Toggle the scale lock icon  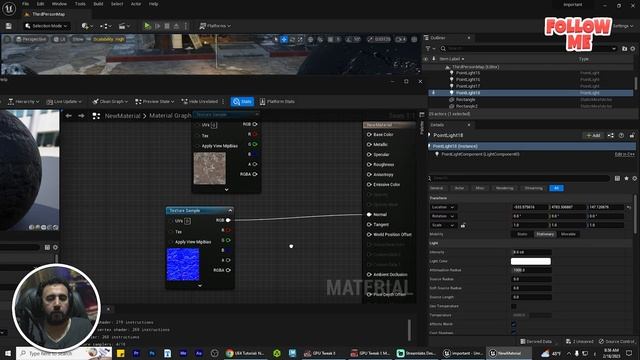(x=463, y=225)
